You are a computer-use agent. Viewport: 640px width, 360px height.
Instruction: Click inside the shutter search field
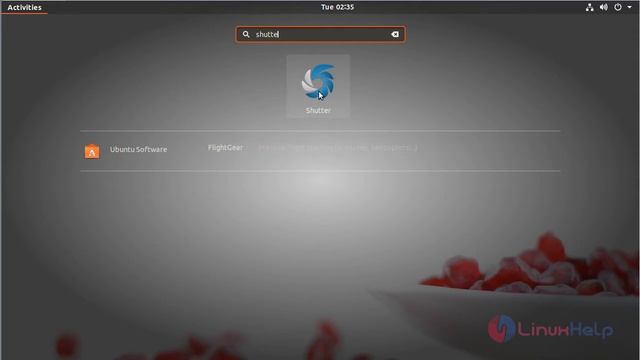tap(320, 34)
